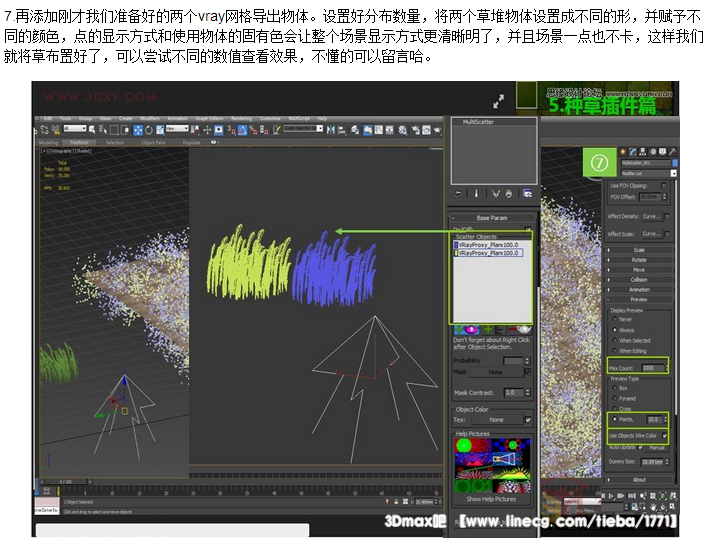Select the Scale tool in main toolbar
This screenshot has height=538, width=706.
point(160,130)
